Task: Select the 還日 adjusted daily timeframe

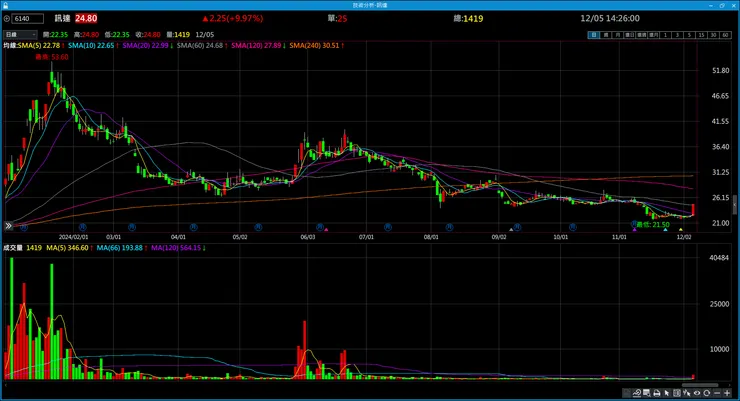Action: click(x=630, y=35)
